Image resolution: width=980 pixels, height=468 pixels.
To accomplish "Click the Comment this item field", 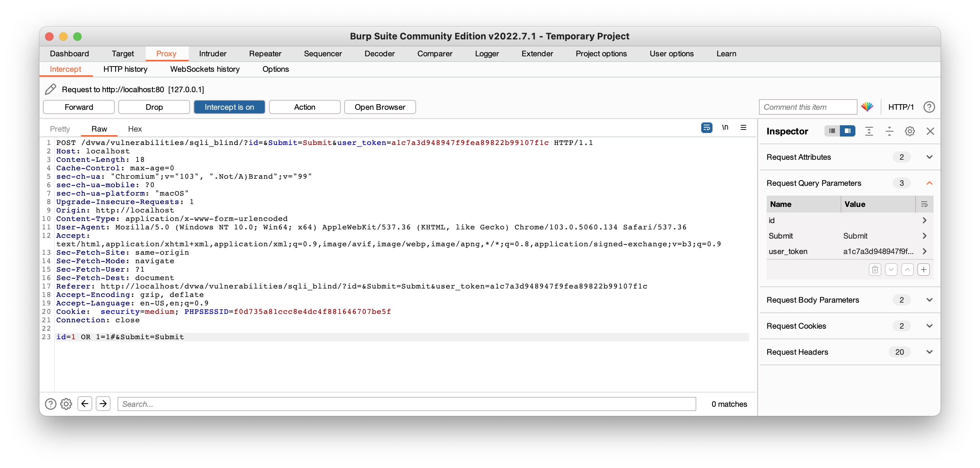I will [x=808, y=107].
